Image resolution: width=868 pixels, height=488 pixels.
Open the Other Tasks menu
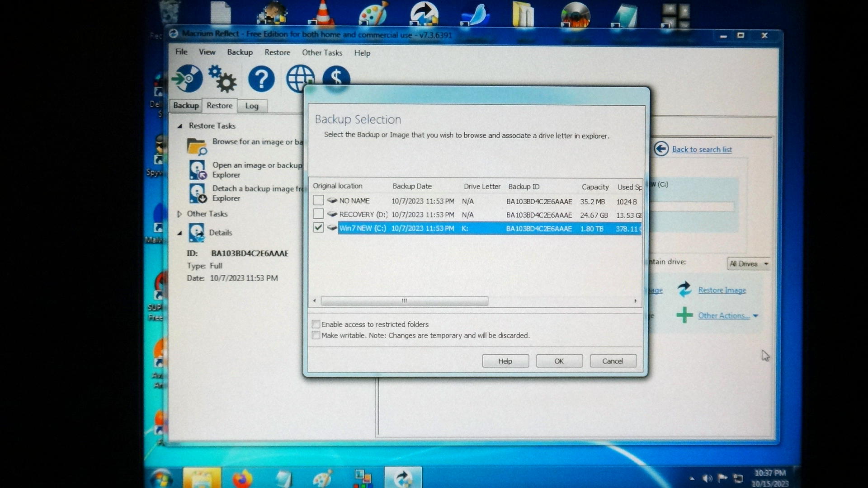click(322, 52)
